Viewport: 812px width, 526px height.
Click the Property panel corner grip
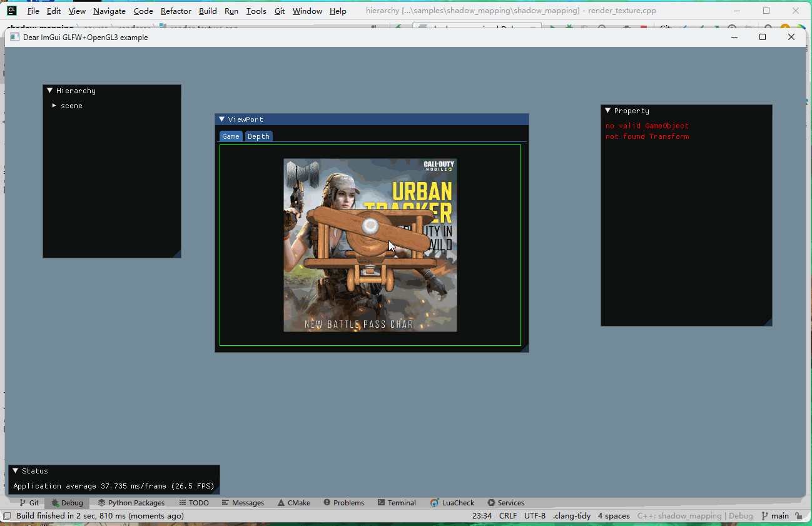tap(768, 322)
